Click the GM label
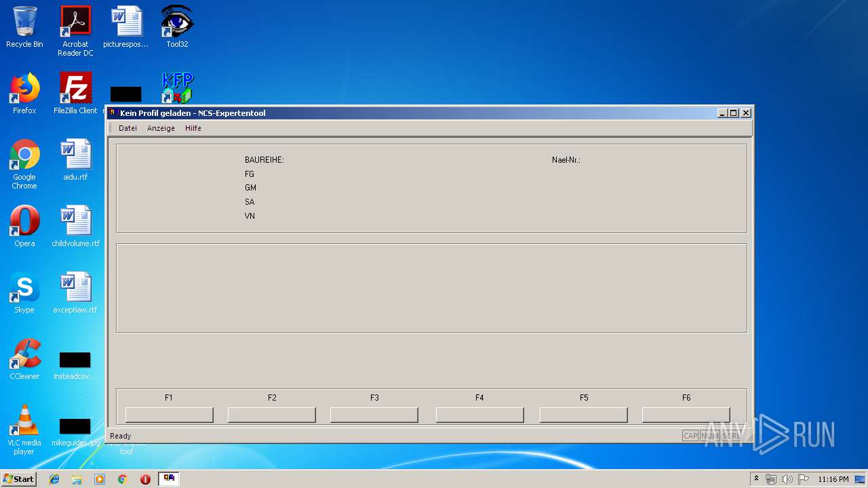 [251, 188]
